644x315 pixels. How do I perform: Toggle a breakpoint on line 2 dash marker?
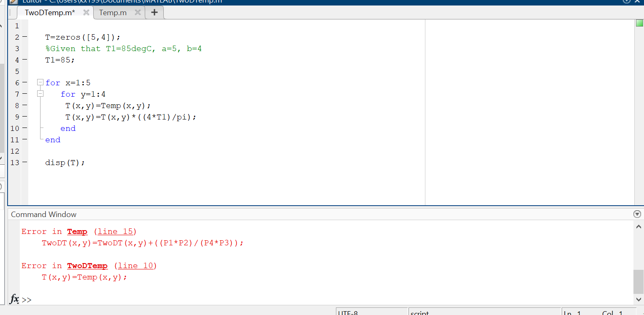(24, 37)
